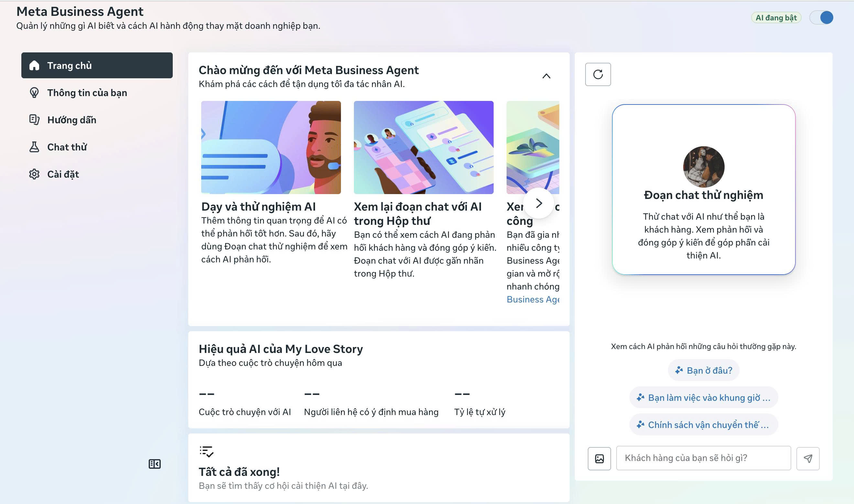854x504 pixels.
Task: Select suggestion Chính sách vận chuyển thế
Action: click(704, 424)
